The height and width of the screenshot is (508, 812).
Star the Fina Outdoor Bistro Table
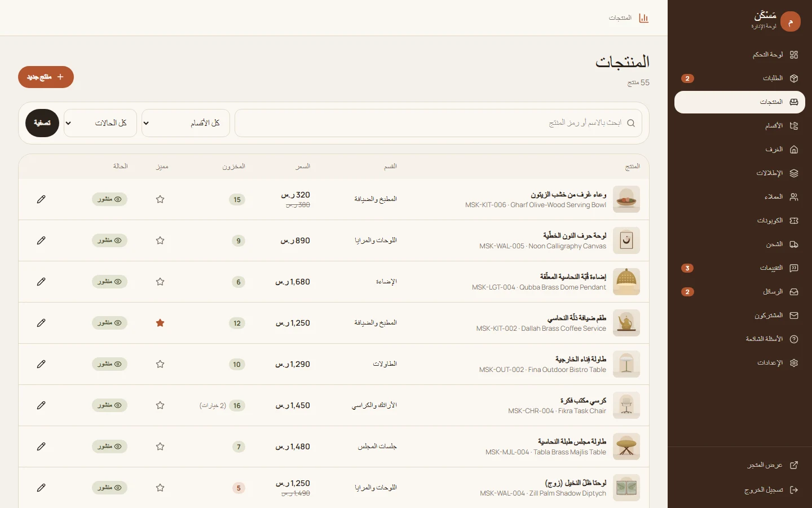click(160, 364)
